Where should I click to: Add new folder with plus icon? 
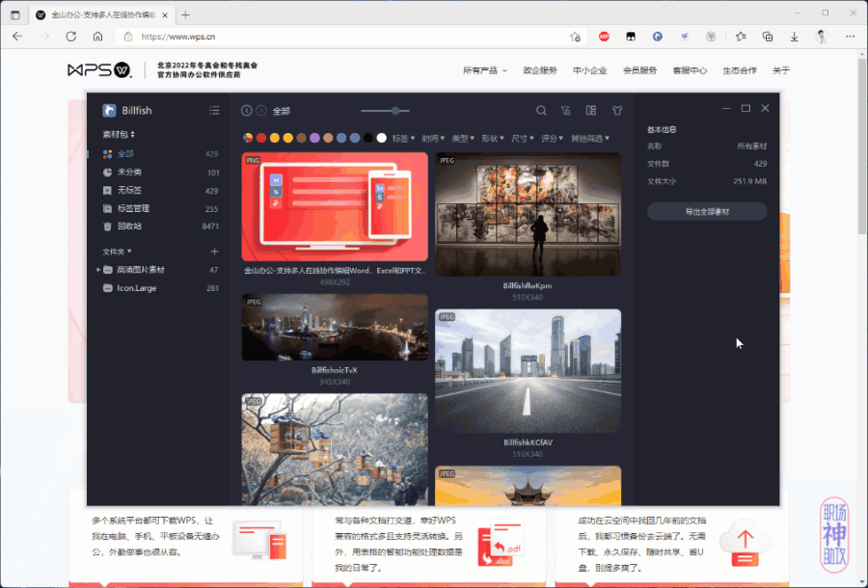pyautogui.click(x=214, y=252)
